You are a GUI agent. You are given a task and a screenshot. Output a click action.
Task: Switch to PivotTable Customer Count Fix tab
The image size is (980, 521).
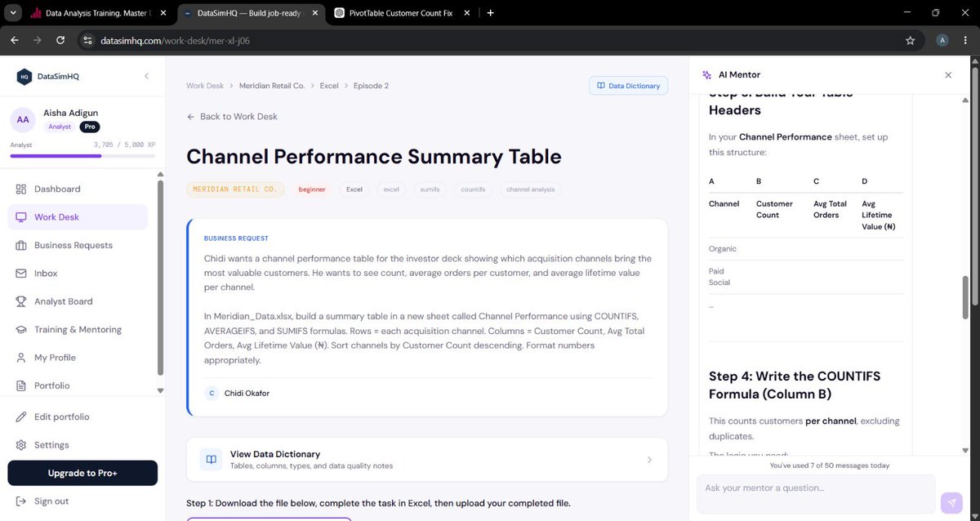(x=402, y=13)
